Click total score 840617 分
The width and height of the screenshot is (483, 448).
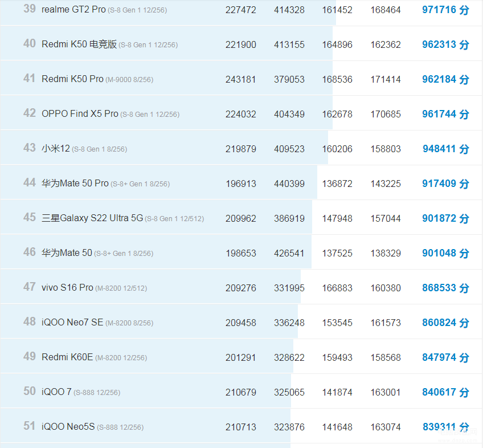[445, 392]
